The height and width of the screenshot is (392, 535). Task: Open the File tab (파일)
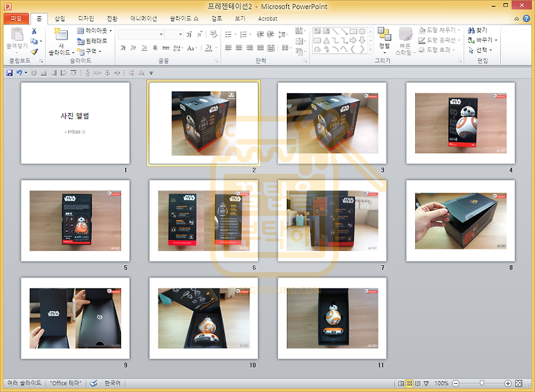[15, 19]
